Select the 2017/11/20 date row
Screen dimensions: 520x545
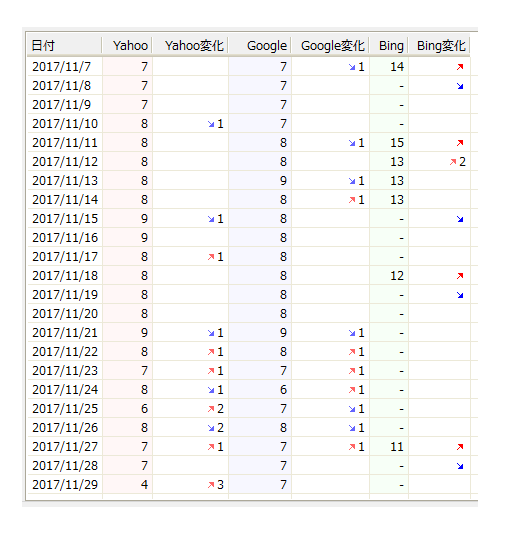click(x=249, y=314)
